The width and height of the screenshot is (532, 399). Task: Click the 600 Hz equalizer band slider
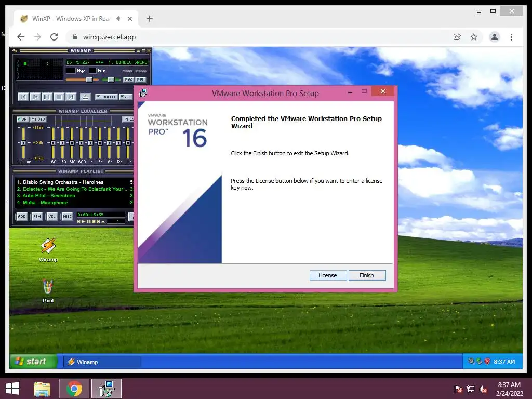click(x=82, y=143)
